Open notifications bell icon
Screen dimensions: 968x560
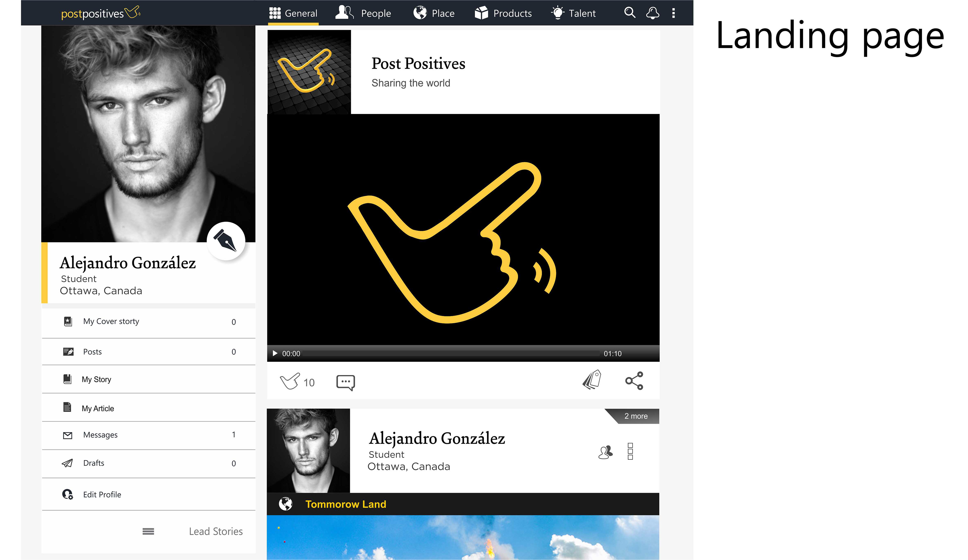[x=653, y=13]
